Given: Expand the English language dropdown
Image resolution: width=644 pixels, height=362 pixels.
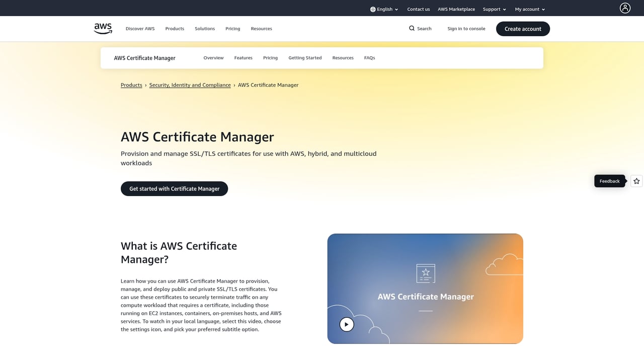Looking at the screenshot, I should coord(384,9).
